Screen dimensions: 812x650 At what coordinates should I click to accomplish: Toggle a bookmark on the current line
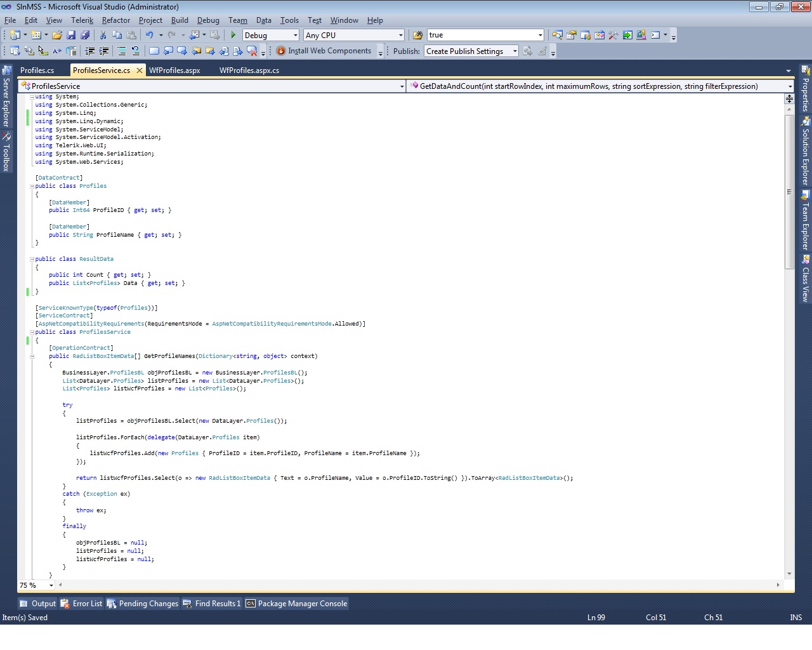tap(154, 51)
